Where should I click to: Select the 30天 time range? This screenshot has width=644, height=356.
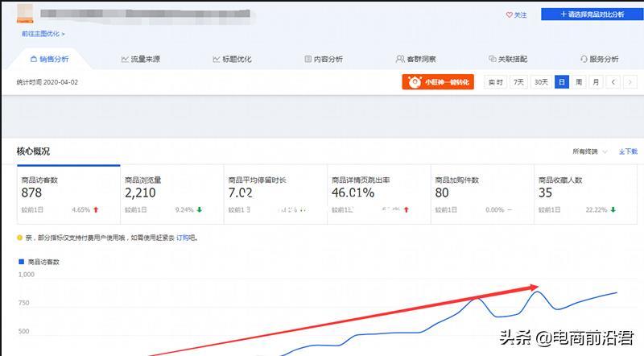541,82
